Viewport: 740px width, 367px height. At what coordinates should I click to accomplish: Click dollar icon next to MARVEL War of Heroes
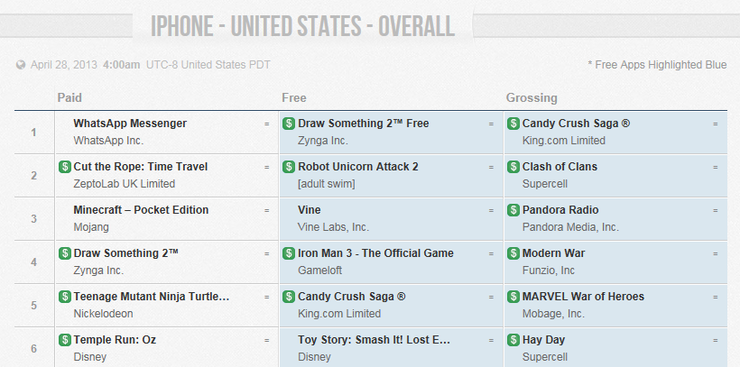coord(513,297)
